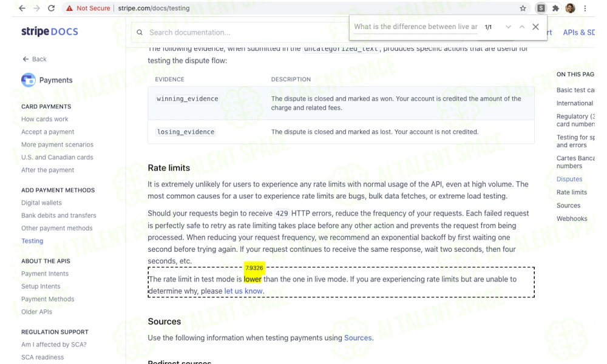
Task: Click the find-in-page text field
Action: (415, 27)
